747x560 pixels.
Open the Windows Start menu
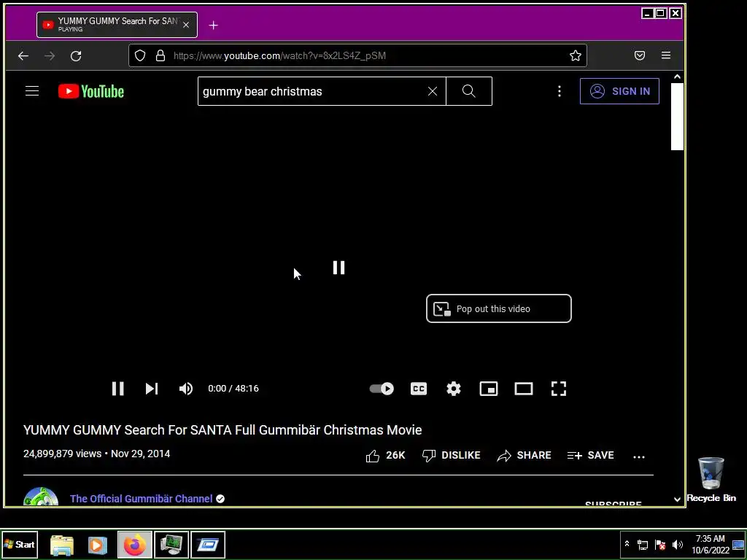point(20,544)
